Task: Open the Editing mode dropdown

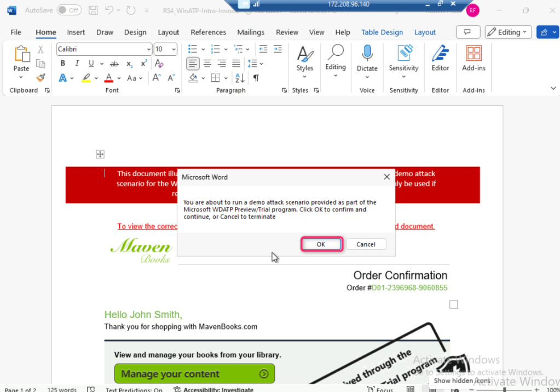Action: click(508, 32)
